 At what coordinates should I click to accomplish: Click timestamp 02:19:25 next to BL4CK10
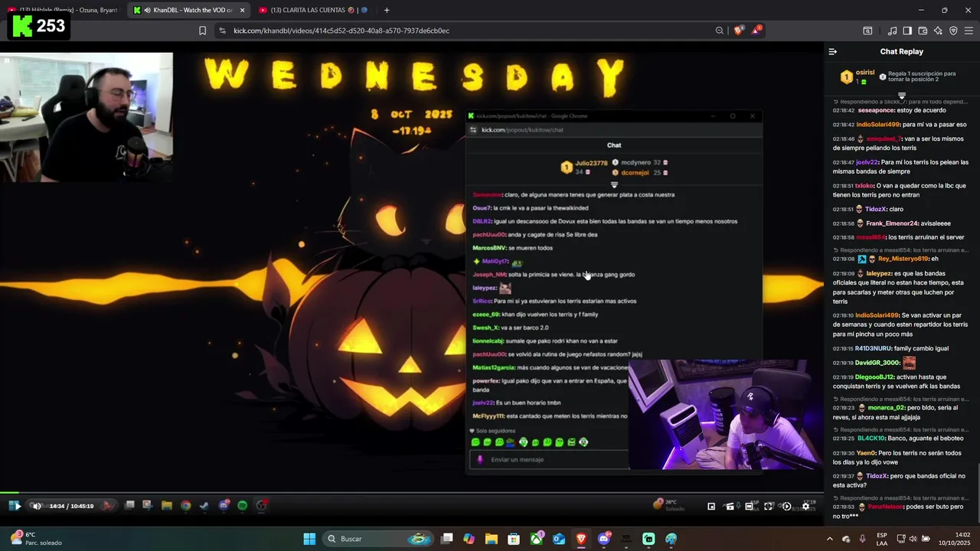click(843, 438)
